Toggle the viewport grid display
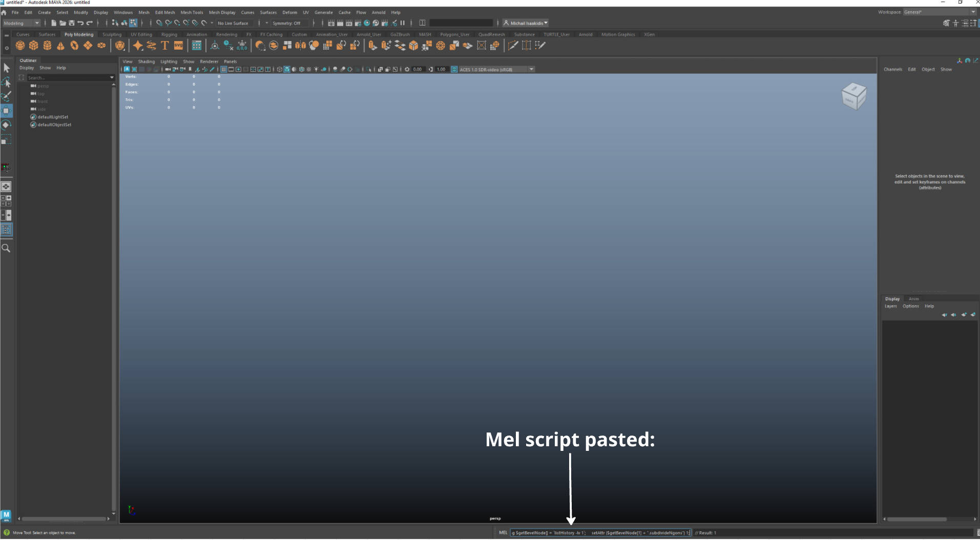 [224, 69]
